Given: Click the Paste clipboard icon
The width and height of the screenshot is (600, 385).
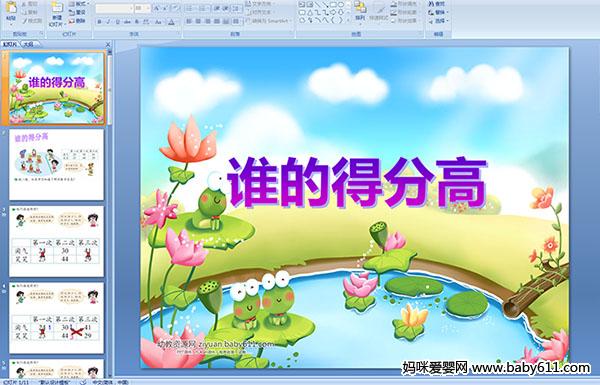Looking at the screenshot, I should [11, 8].
